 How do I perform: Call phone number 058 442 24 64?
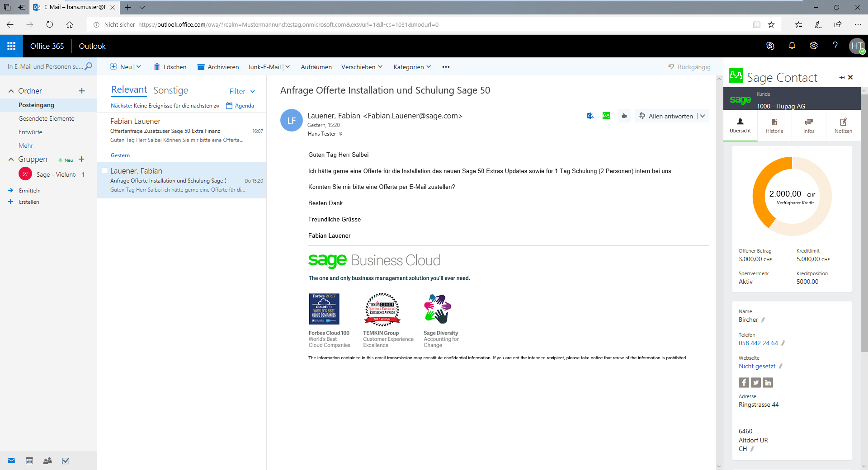tap(758, 343)
